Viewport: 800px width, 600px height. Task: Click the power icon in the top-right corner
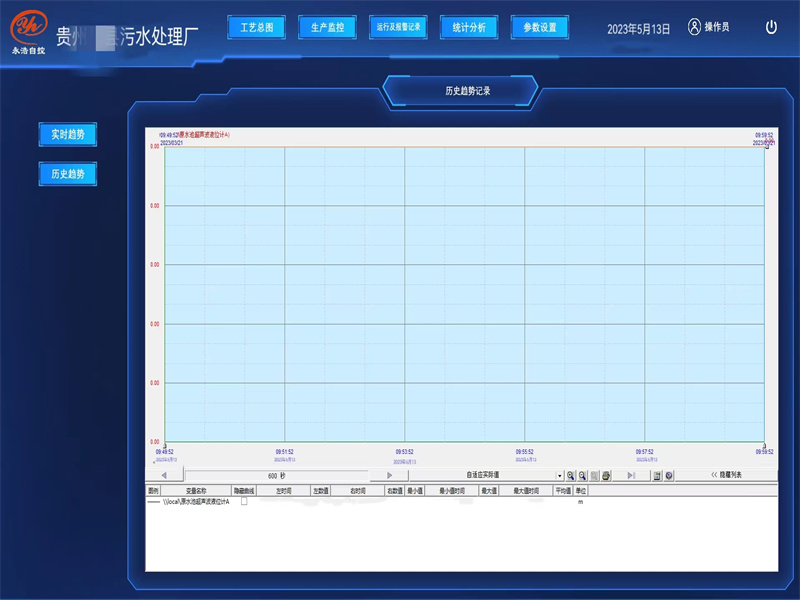coord(773,27)
